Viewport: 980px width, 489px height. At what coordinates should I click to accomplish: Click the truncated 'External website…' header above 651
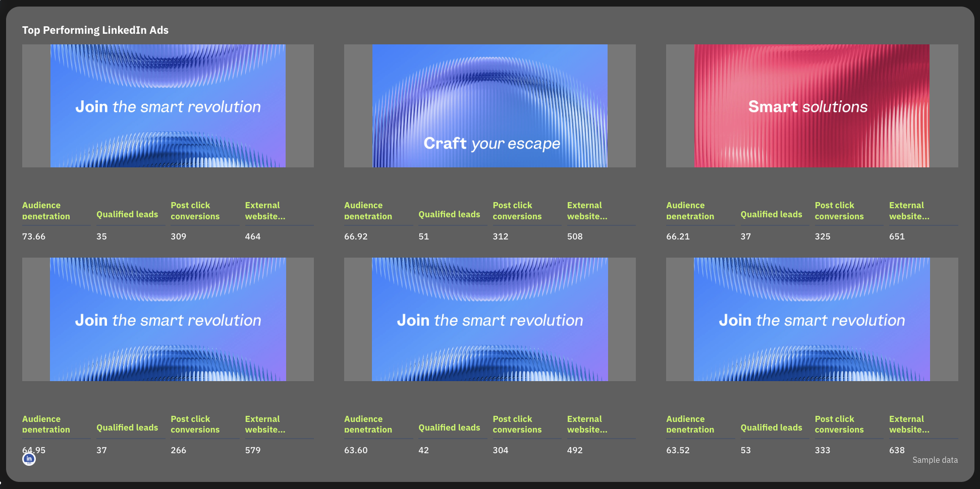click(909, 211)
